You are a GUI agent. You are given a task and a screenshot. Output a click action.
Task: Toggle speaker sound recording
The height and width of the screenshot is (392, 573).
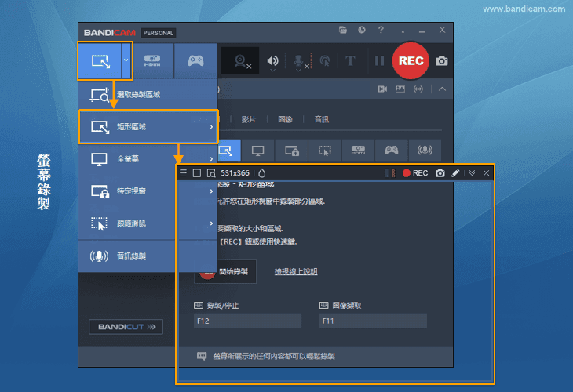pyautogui.click(x=272, y=60)
